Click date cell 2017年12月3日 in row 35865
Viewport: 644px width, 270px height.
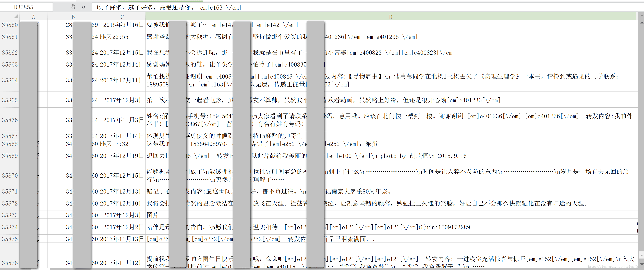tap(122, 100)
